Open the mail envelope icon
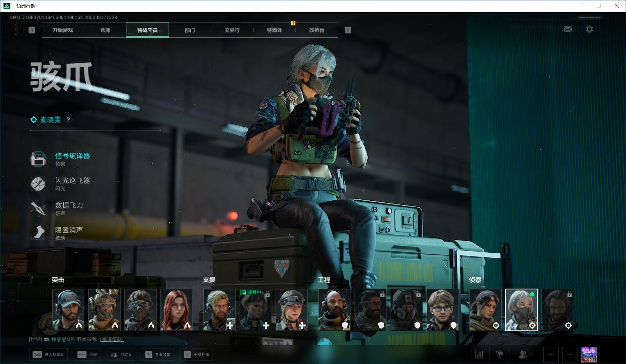Screen dimensions: 626x364 568,29
